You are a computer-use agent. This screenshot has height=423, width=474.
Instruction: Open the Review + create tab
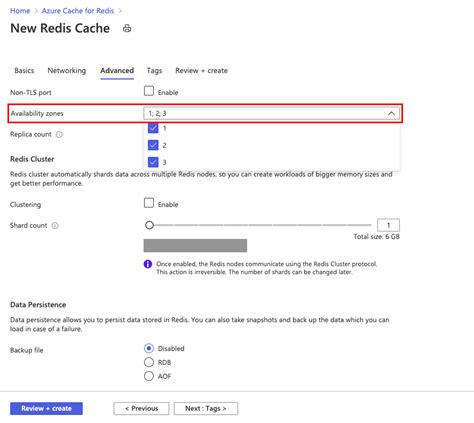coord(201,71)
